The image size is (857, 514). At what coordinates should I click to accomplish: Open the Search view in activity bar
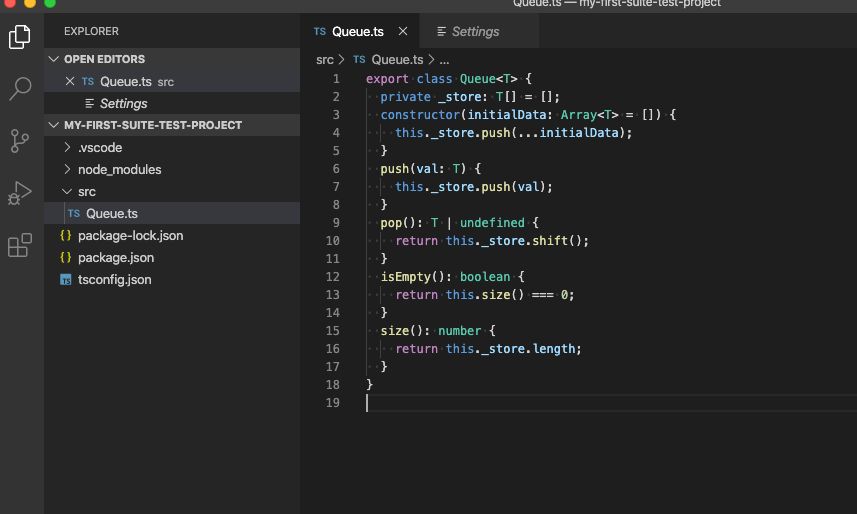click(20, 88)
